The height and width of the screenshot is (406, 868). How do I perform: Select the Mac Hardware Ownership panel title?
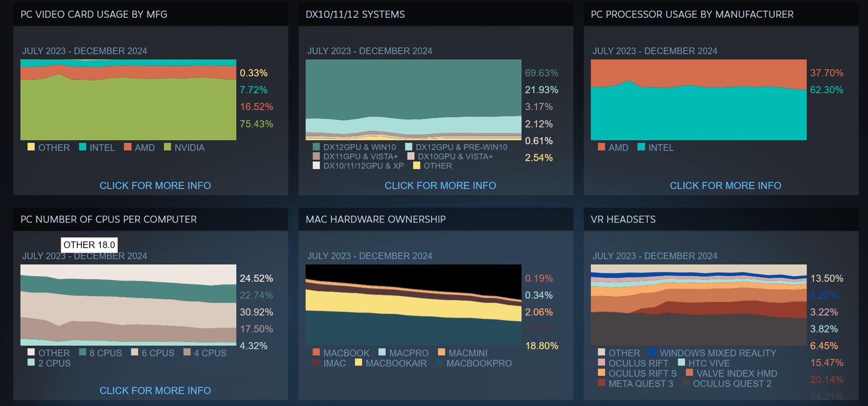coord(375,219)
